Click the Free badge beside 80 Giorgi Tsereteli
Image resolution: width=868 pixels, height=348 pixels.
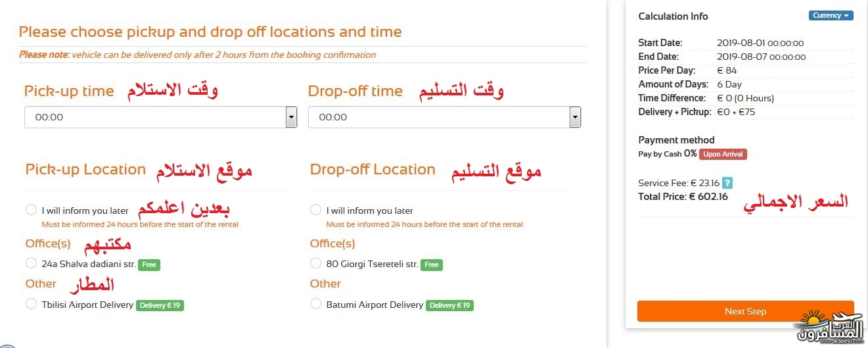coord(432,264)
